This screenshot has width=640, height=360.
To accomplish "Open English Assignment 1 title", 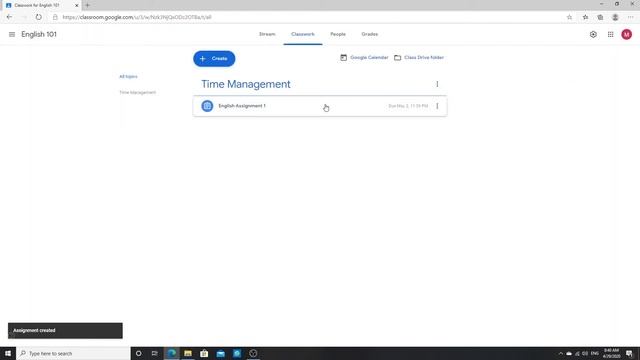I will 242,106.
